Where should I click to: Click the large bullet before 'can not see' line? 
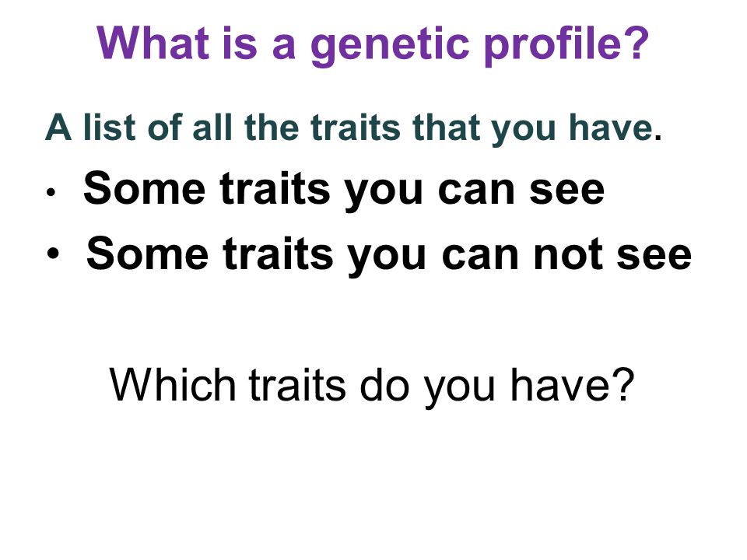coord(54,254)
